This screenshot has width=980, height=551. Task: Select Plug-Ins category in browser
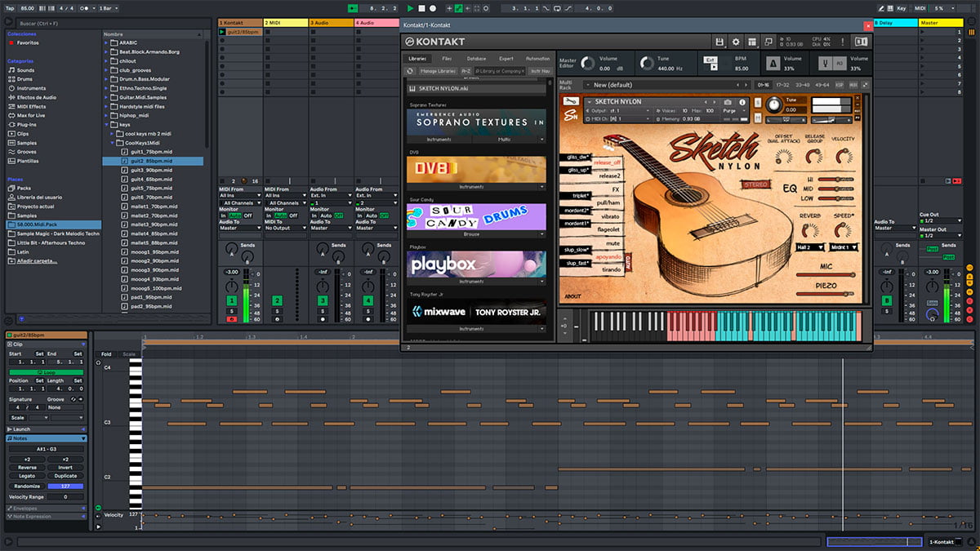pyautogui.click(x=27, y=124)
